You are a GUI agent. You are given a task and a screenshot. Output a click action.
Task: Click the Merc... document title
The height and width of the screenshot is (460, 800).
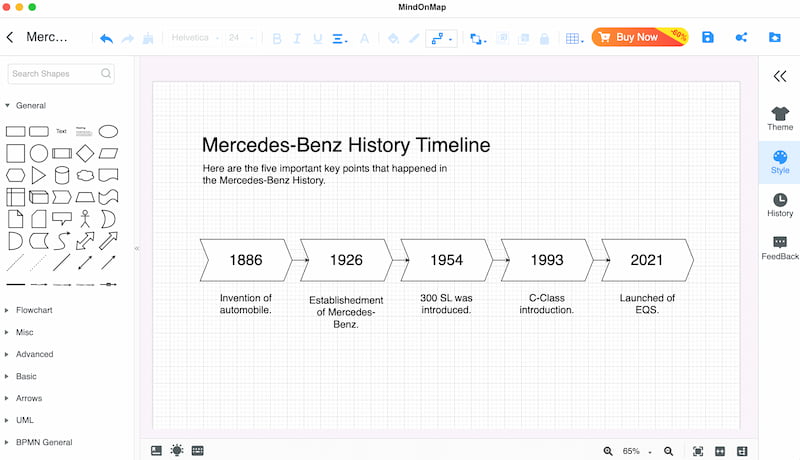[x=46, y=37]
